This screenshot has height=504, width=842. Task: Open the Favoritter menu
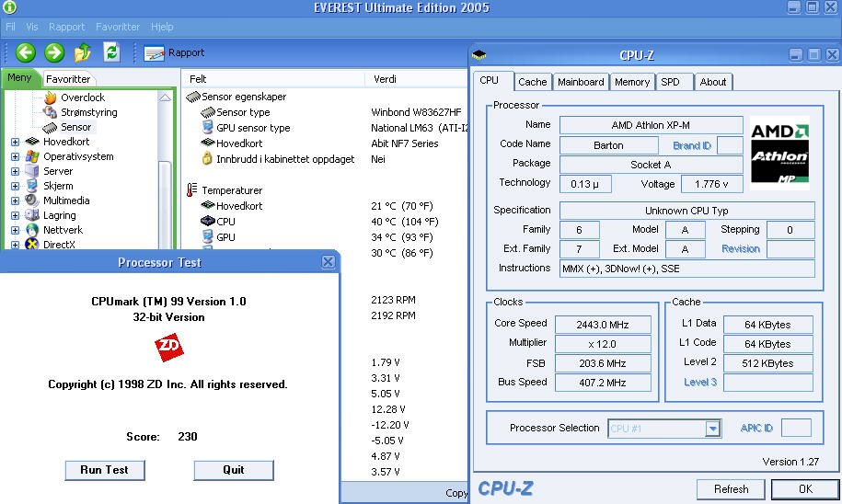(118, 27)
